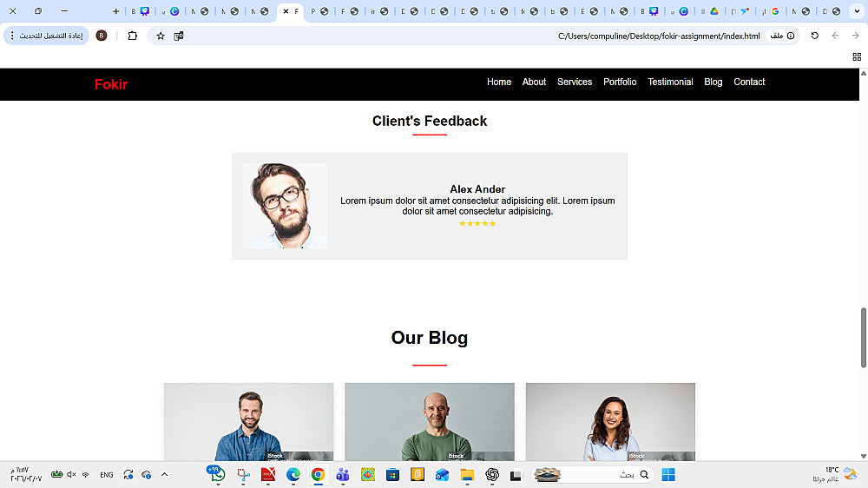
Task: Go to the Portfolio nav item
Action: [x=620, y=82]
